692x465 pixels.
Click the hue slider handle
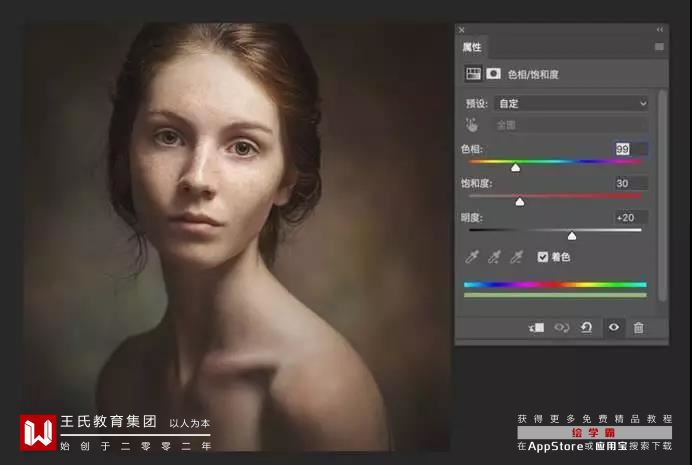pos(515,168)
